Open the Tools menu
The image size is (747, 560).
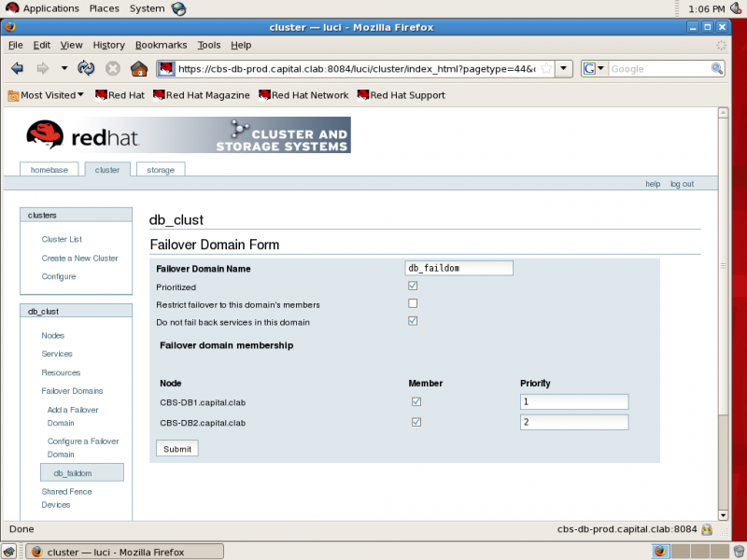click(x=208, y=45)
